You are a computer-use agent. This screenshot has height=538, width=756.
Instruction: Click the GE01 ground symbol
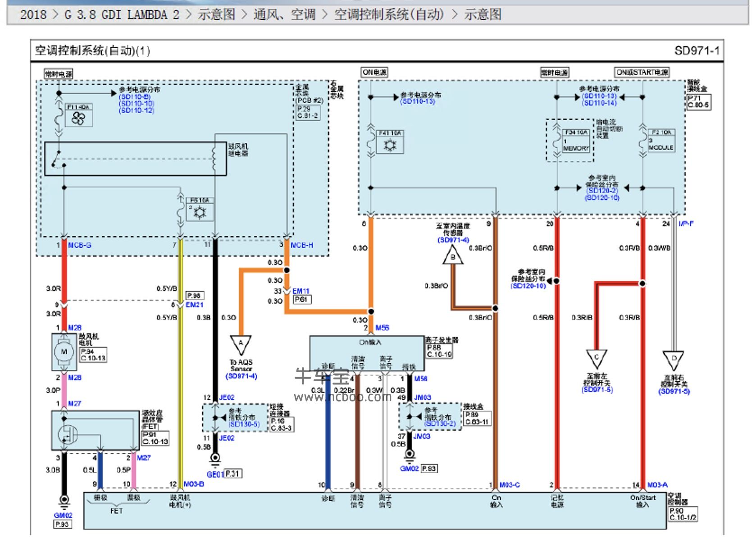(215, 459)
